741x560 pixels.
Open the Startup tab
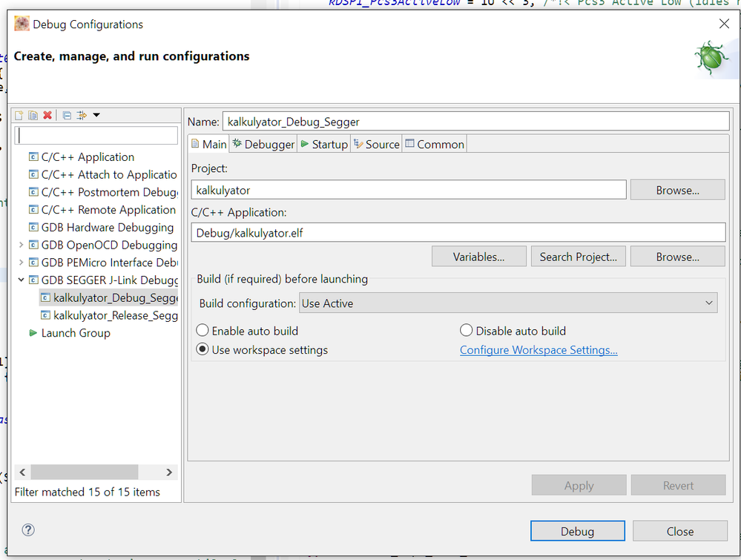[323, 144]
